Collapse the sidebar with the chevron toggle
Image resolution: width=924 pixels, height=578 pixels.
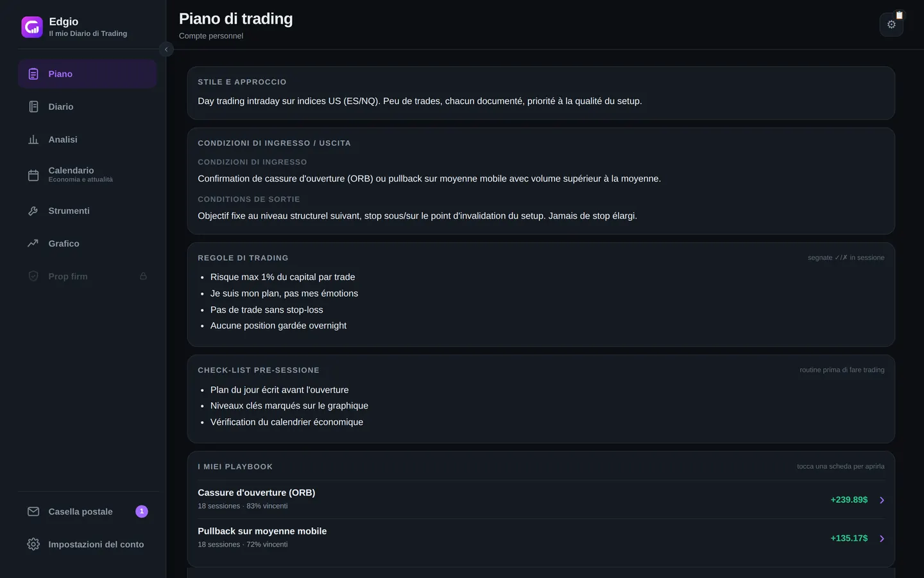click(x=166, y=49)
